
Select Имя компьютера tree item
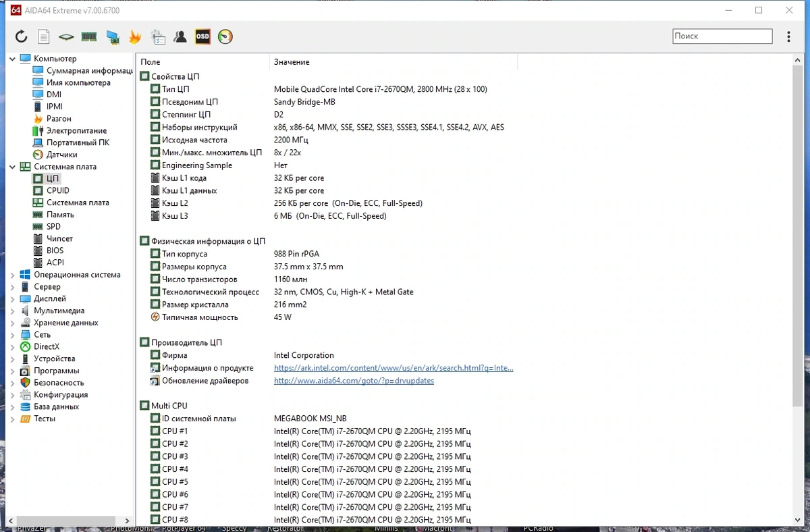(78, 82)
